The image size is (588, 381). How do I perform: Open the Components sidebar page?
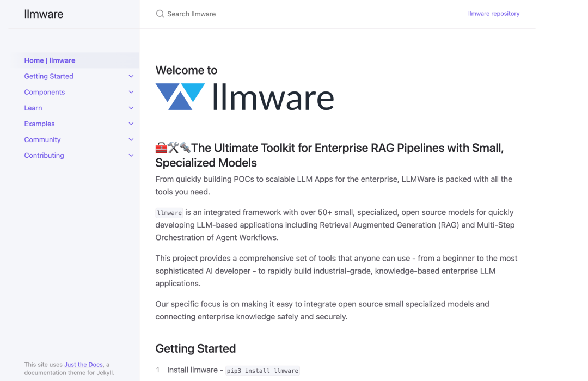(x=45, y=92)
